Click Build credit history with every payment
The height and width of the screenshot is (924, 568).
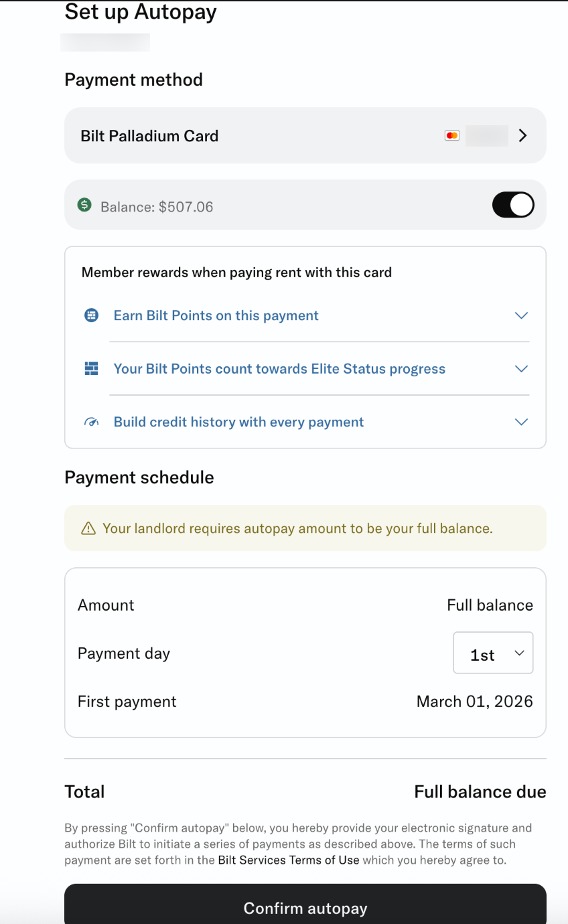(238, 422)
